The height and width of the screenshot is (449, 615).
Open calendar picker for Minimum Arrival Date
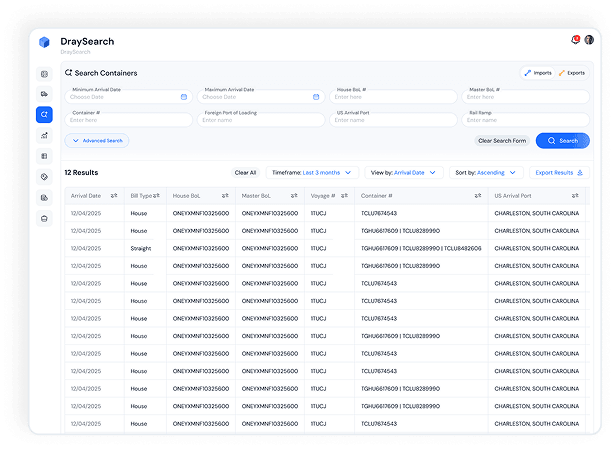(x=184, y=97)
